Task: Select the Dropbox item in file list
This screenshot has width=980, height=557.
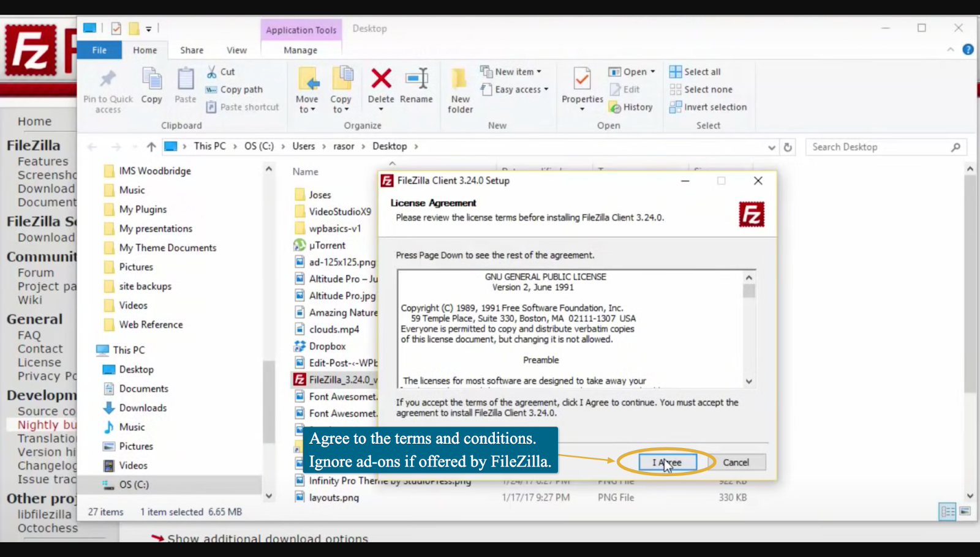Action: click(x=327, y=346)
